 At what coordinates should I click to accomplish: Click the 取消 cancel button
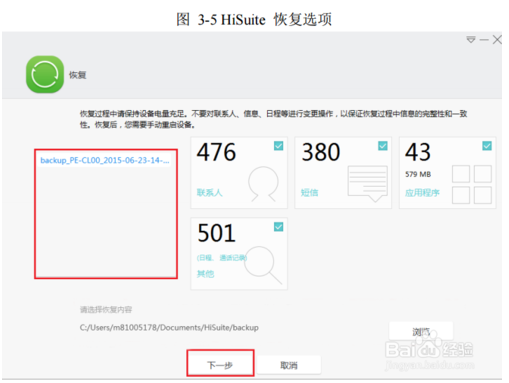[289, 365]
